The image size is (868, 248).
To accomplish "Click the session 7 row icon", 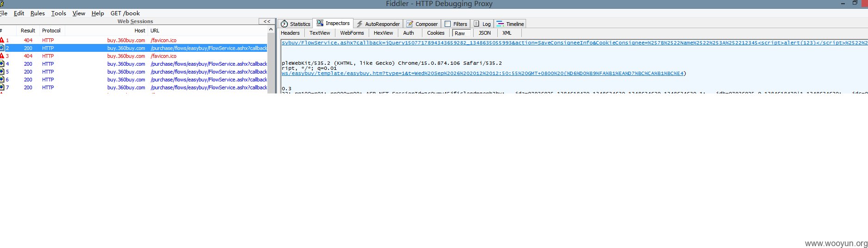I will click(x=2, y=87).
